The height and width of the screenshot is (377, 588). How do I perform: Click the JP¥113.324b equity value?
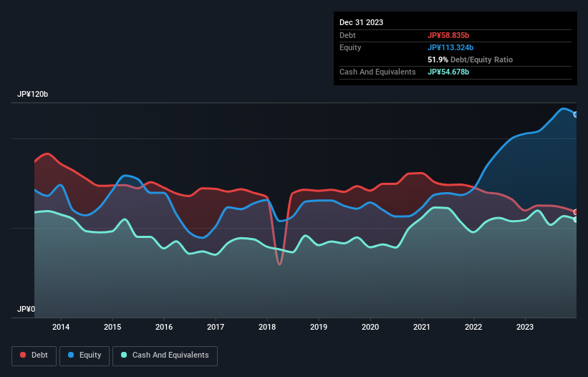450,47
